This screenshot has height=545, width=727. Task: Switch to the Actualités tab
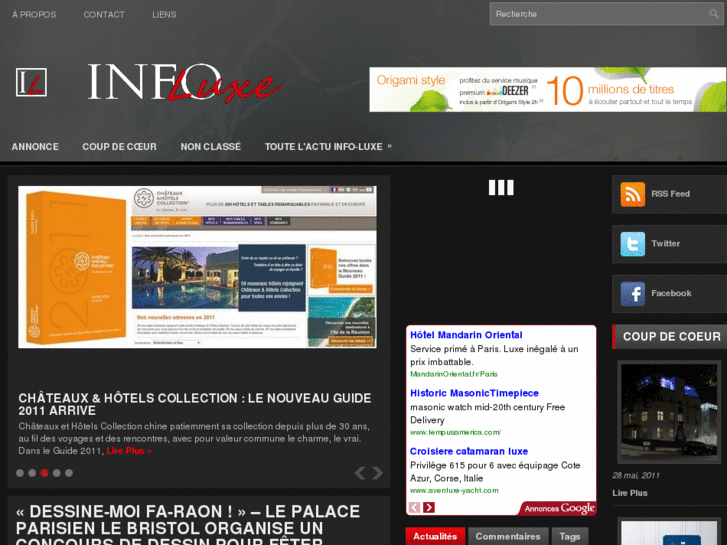pyautogui.click(x=435, y=536)
